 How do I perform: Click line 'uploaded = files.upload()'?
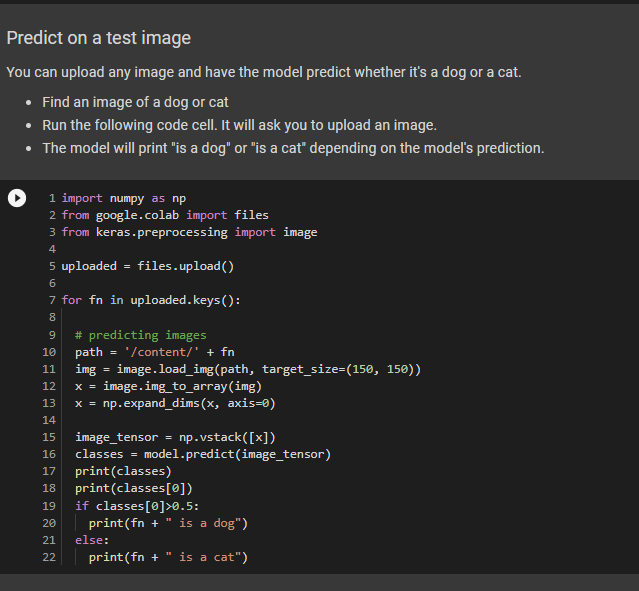point(148,266)
